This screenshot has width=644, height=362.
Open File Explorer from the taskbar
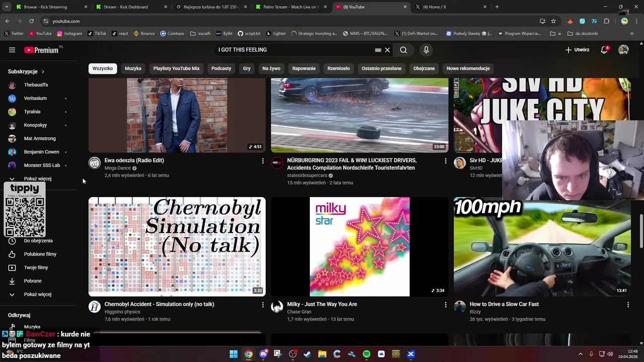coord(322,354)
